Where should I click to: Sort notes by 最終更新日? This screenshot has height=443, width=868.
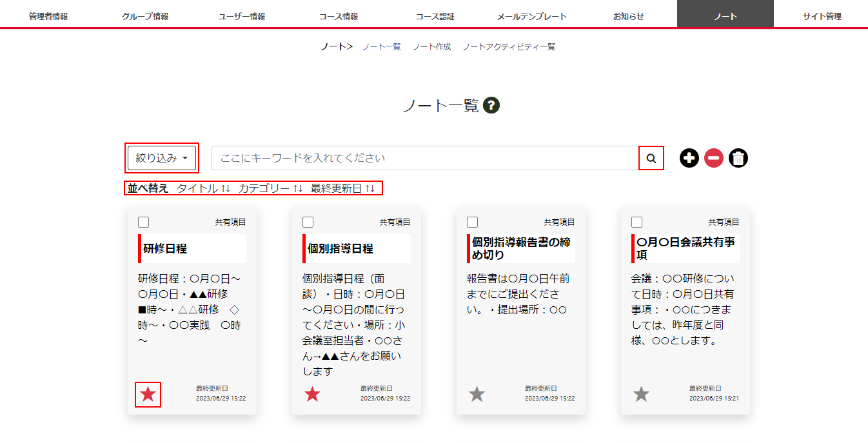pyautogui.click(x=343, y=188)
